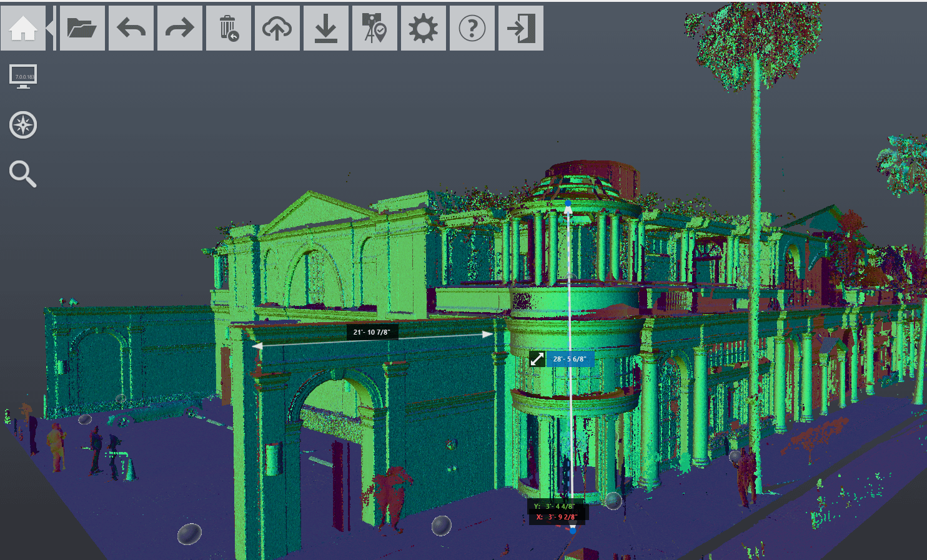
Task: Expand the 28'-5 6/8" measurement with the arrow icon
Action: coord(537,359)
